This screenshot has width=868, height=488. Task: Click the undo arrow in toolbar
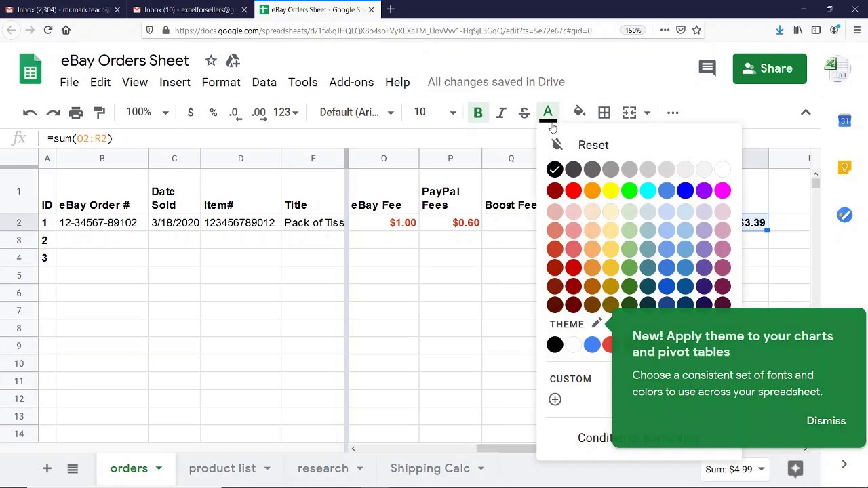[29, 113]
